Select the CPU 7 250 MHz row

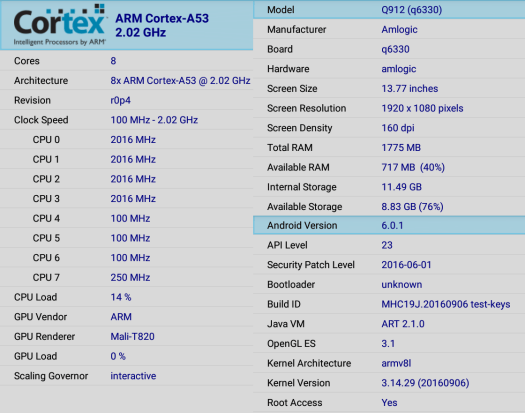click(127, 277)
